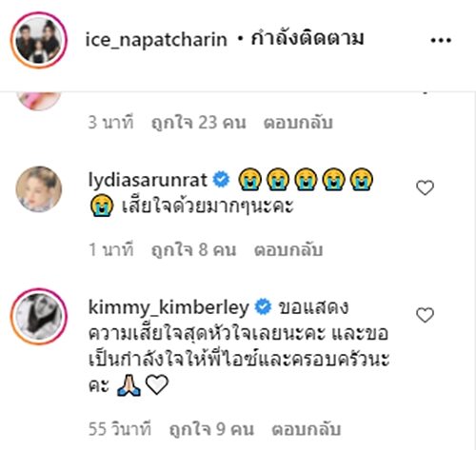476x450 pixels.
Task: View the ถูกใจ 23 คน likes list
Action: point(198,123)
